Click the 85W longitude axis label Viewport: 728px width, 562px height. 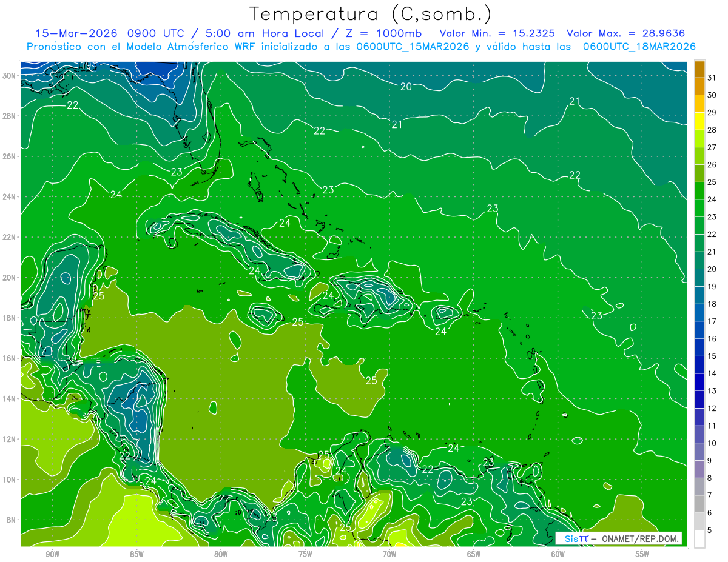(x=136, y=554)
